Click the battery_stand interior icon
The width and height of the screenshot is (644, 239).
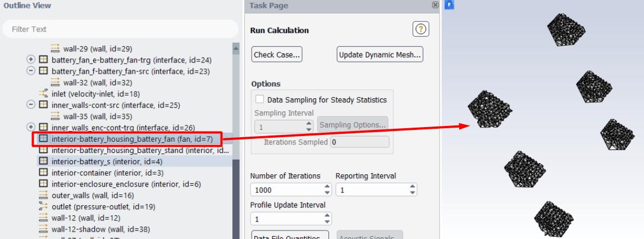tap(43, 150)
